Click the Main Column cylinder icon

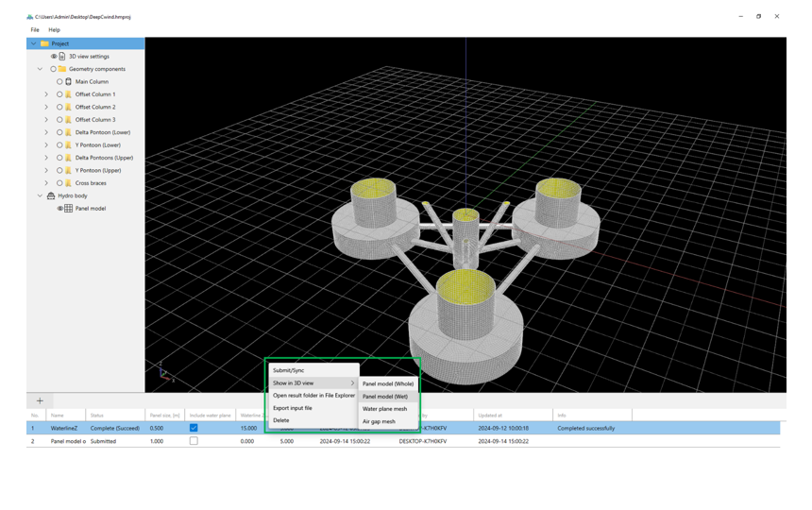(x=68, y=81)
